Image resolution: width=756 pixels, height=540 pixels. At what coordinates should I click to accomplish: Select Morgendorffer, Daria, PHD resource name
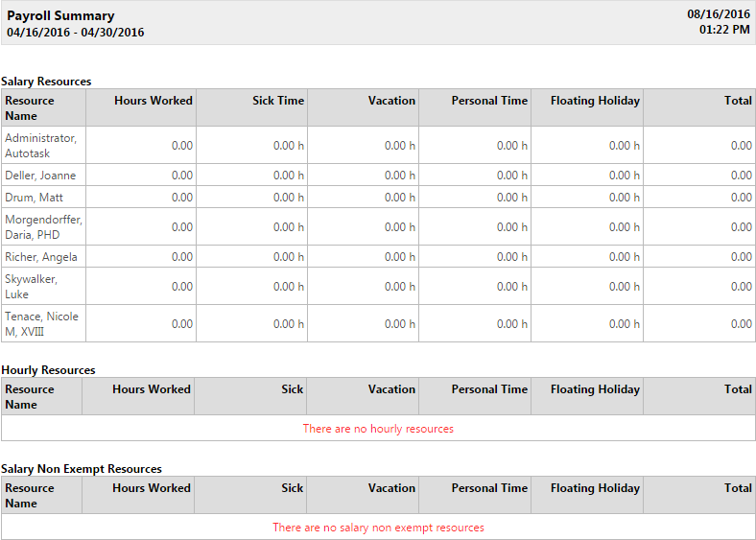[x=43, y=227]
